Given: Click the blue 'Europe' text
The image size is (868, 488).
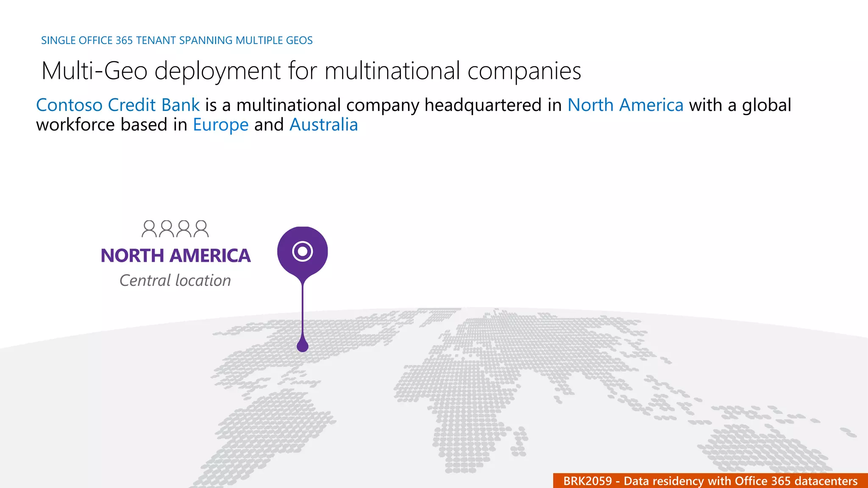Looking at the screenshot, I should tap(221, 125).
